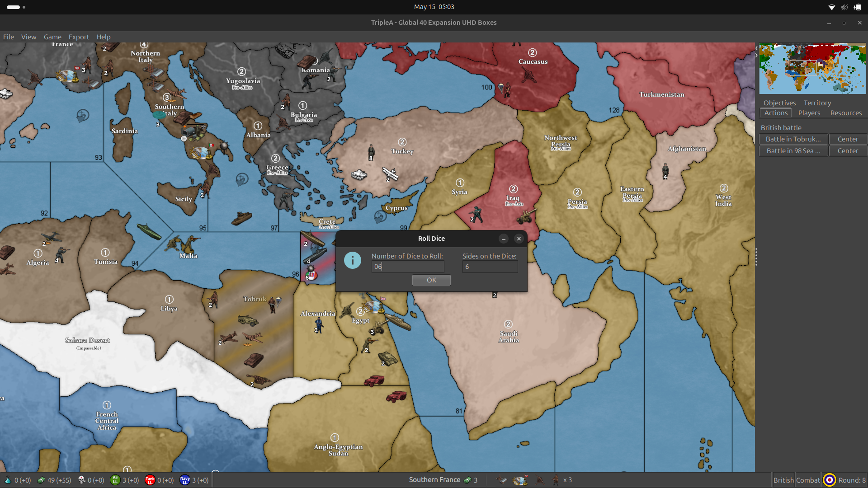868x488 pixels.
Task: Click the info icon in Roll Dice
Action: (x=353, y=260)
